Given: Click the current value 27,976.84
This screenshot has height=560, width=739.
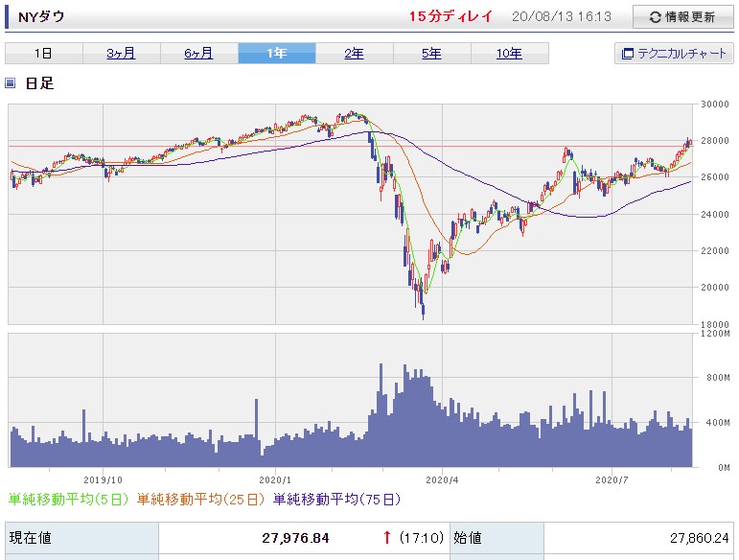Looking at the screenshot, I should 295,538.
